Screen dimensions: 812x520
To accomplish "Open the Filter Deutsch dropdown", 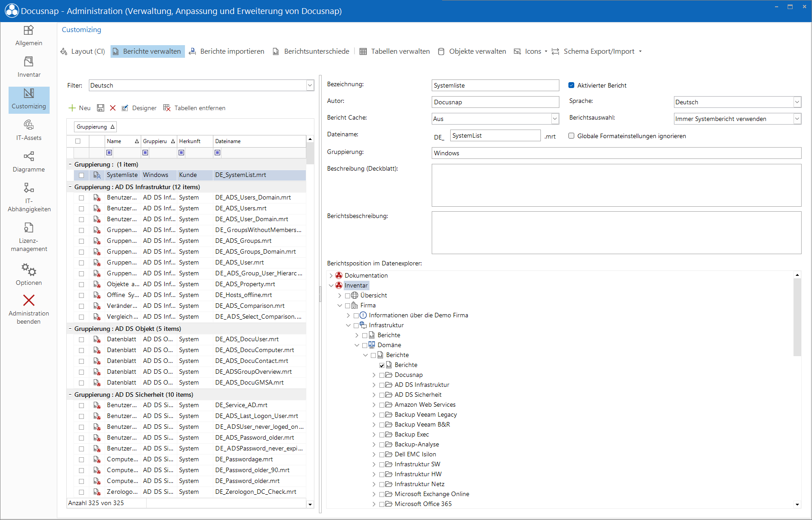I will (310, 85).
